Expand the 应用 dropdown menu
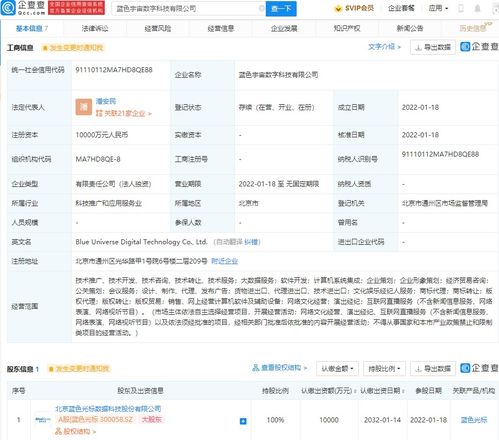 pos(438,8)
